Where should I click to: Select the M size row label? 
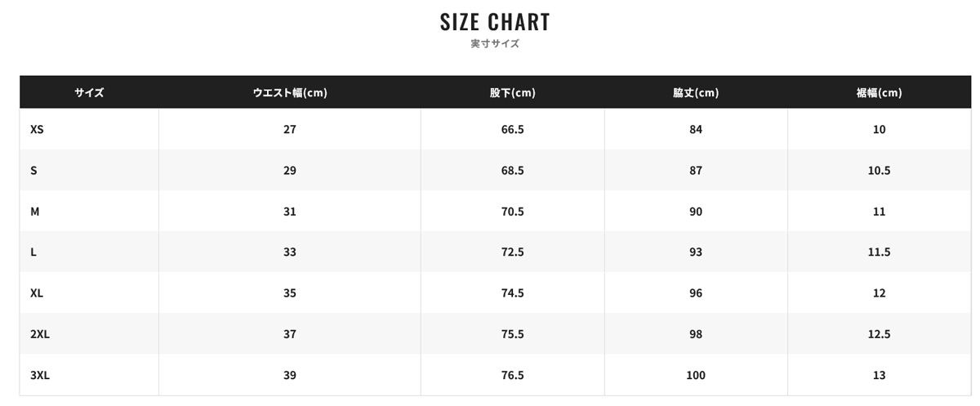coord(35,212)
